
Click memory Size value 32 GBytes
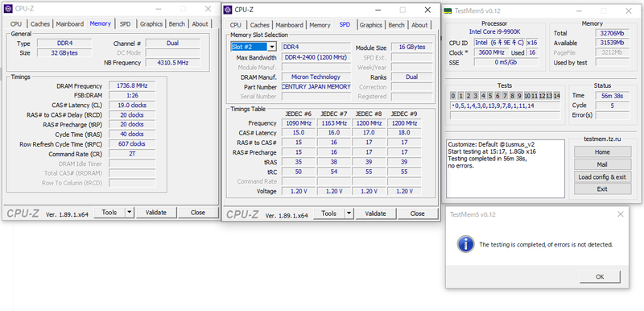click(64, 52)
